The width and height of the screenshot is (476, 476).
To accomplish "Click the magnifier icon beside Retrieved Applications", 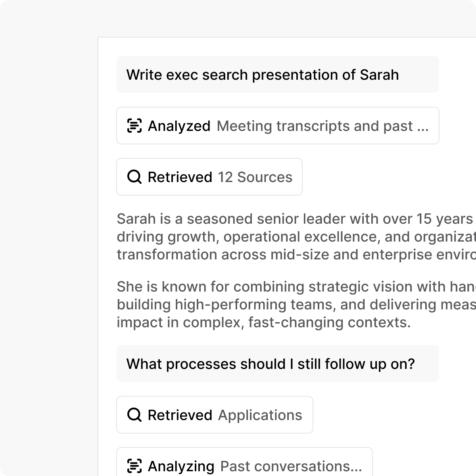I will 134,415.
